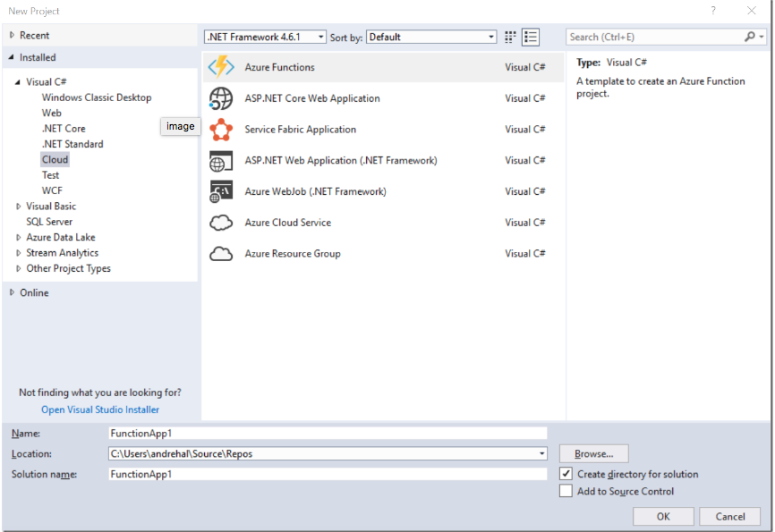Close the New Project dialog
This screenshot has height=532, width=775.
tap(751, 11)
